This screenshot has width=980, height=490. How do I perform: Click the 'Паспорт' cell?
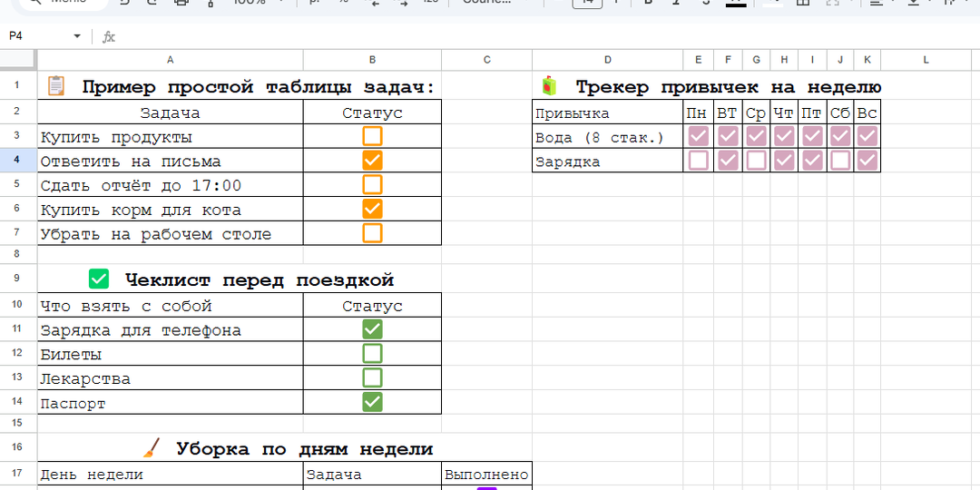point(170,403)
